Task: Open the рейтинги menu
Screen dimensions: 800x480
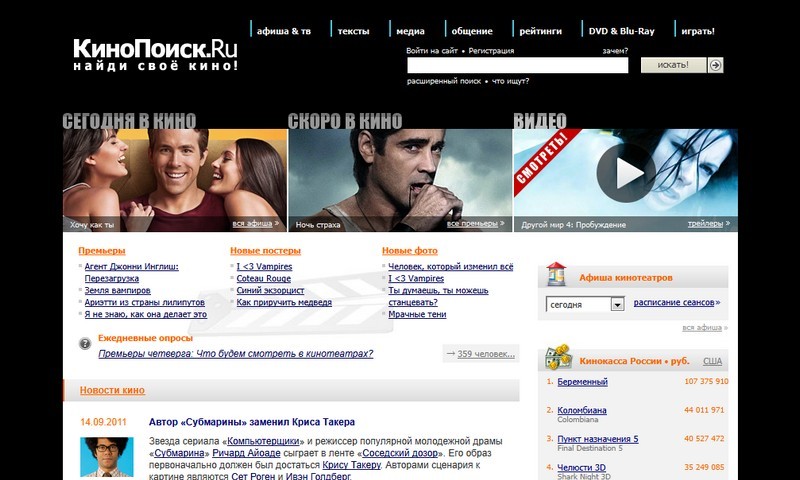Action: 540,31
